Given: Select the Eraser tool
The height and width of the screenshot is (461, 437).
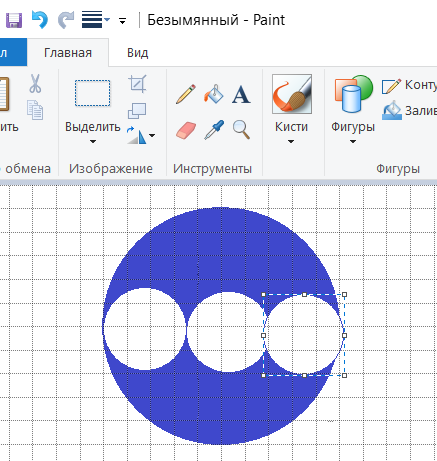Looking at the screenshot, I should tap(186, 130).
